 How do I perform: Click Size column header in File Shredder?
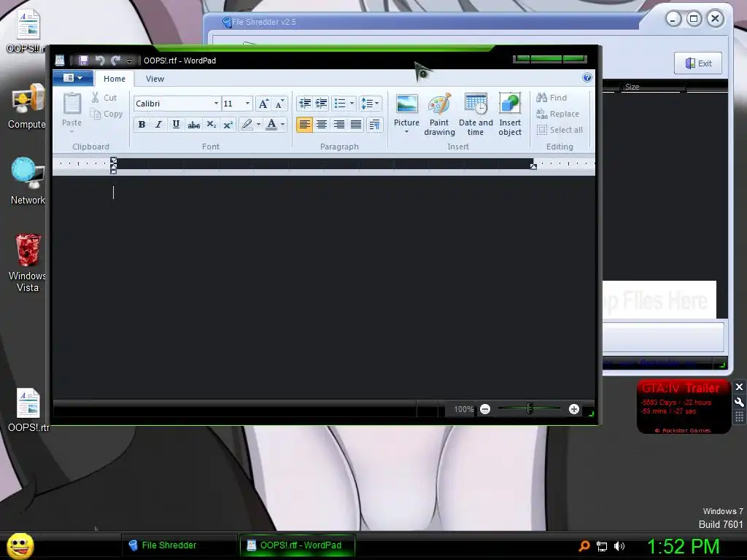click(x=653, y=87)
